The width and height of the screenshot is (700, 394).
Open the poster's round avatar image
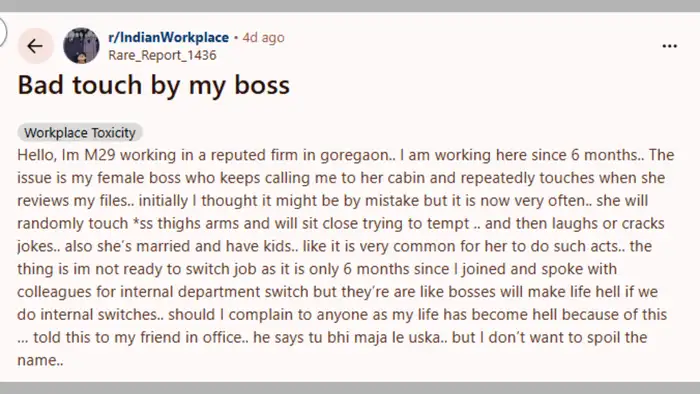tap(81, 46)
